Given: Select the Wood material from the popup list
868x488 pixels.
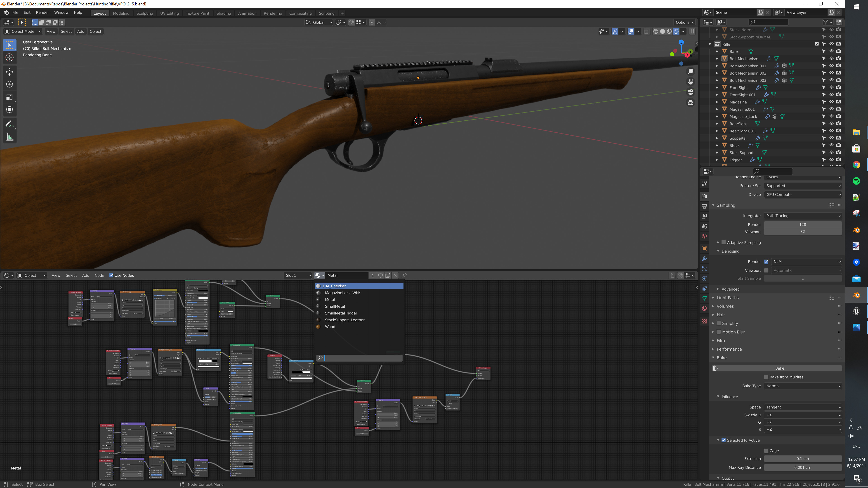Looking at the screenshot, I should point(330,326).
